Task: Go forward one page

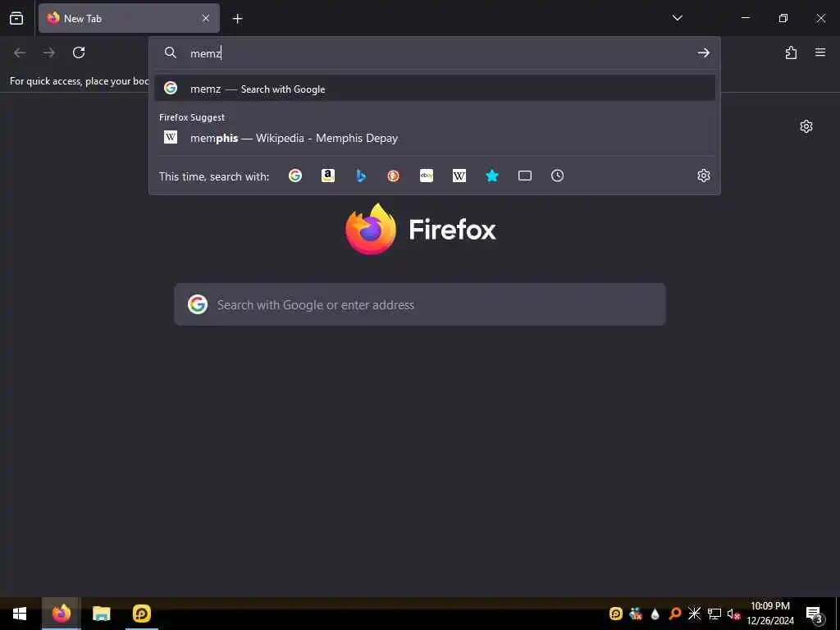Action: point(49,52)
